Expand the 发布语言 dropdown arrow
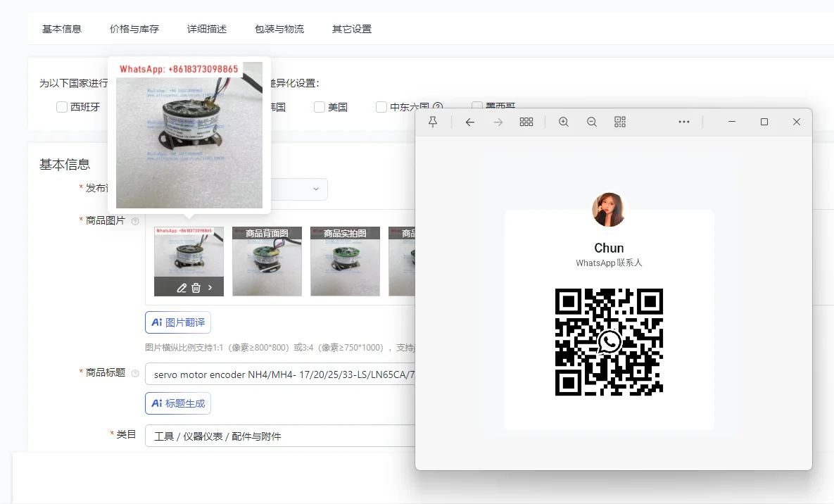The image size is (834, 504). 316,189
